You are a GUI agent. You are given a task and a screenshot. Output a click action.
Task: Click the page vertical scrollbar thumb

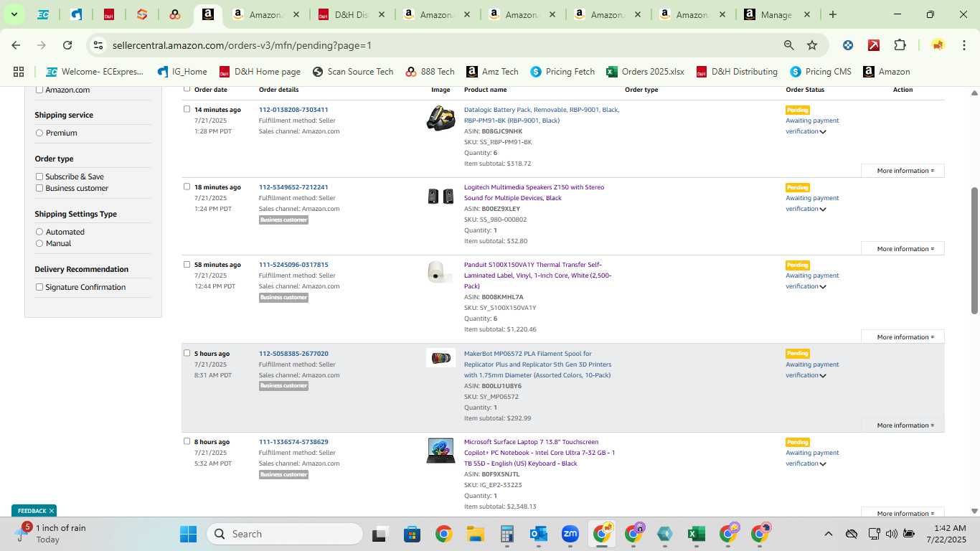(x=974, y=250)
